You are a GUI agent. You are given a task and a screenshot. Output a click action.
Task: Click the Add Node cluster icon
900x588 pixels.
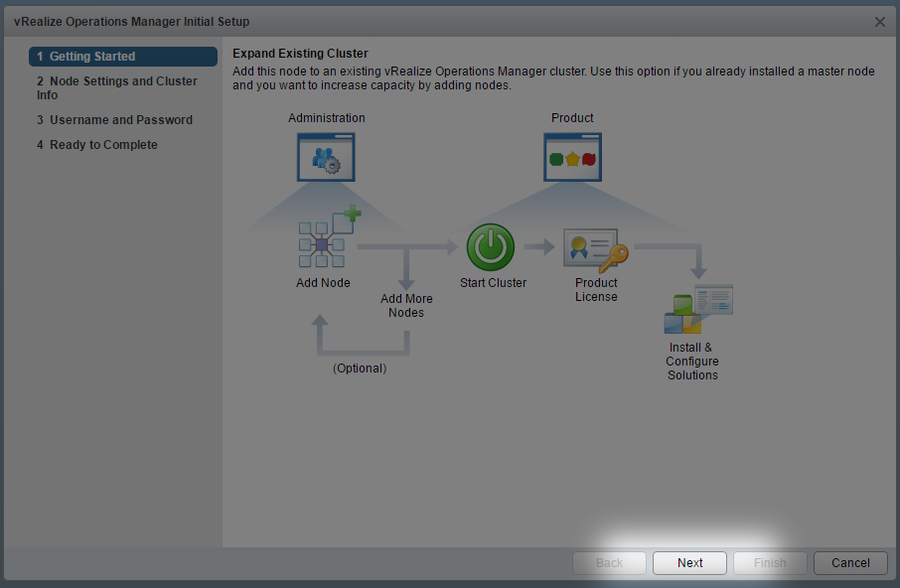point(330,236)
